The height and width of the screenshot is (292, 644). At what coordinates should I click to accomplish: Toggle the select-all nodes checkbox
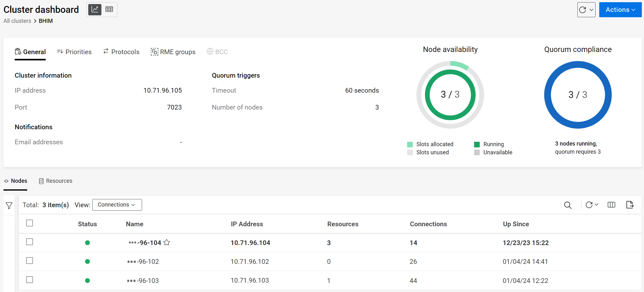click(30, 223)
